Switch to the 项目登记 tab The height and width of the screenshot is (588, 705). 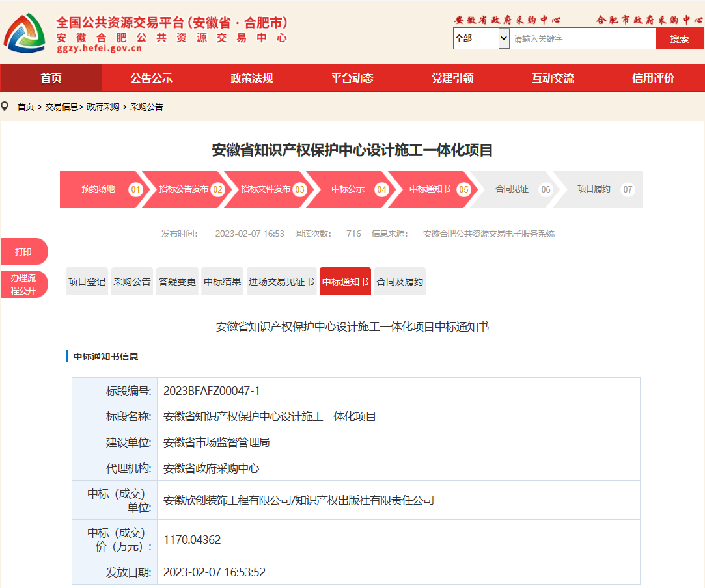pos(87,282)
